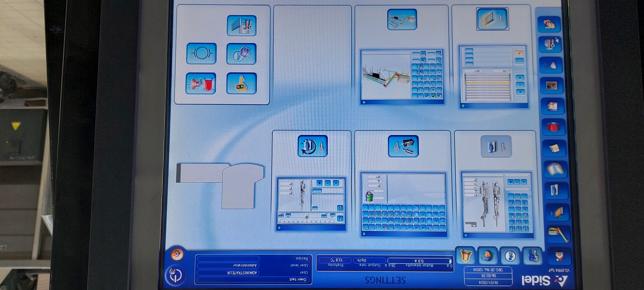Open the preform feed conveyor settings icon
The height and width of the screenshot is (290, 644).
(x=402, y=19)
